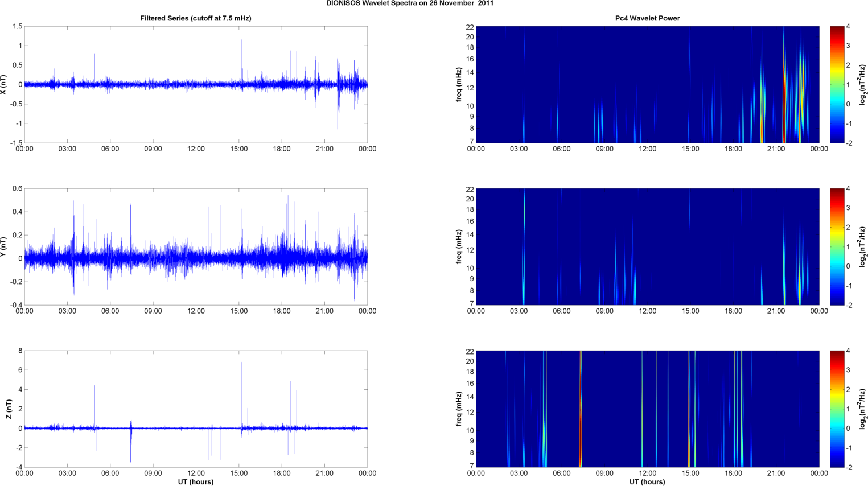Screen dimensions: 868x486
Task: Click the UT (hours) label under bottom spectrogram
Action: point(647,482)
